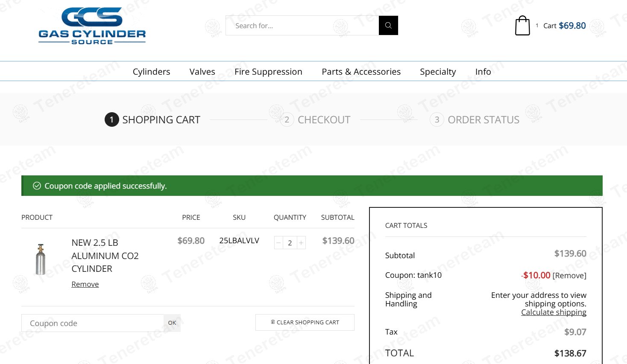
Task: Click the Tax amount $9.07
Action: click(x=575, y=332)
